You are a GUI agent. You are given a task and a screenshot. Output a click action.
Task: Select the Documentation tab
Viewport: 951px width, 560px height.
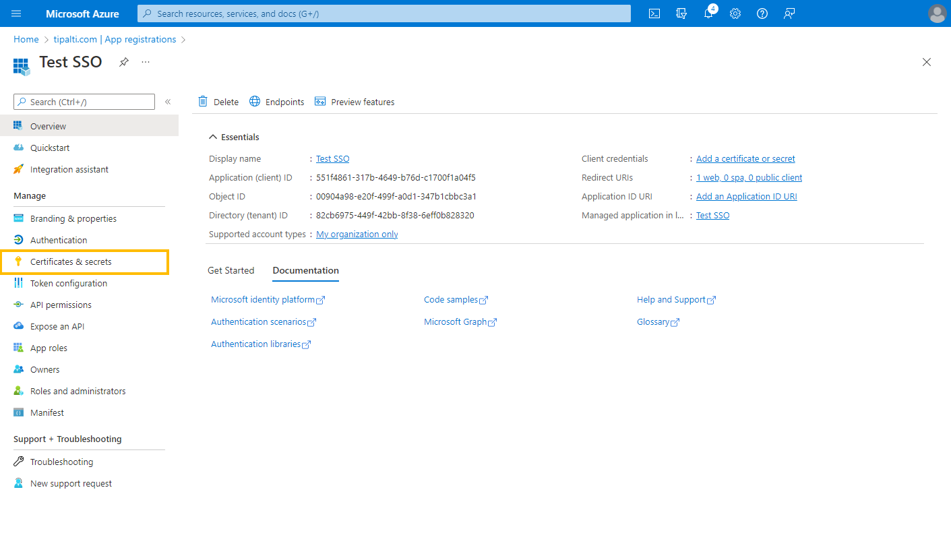click(305, 270)
